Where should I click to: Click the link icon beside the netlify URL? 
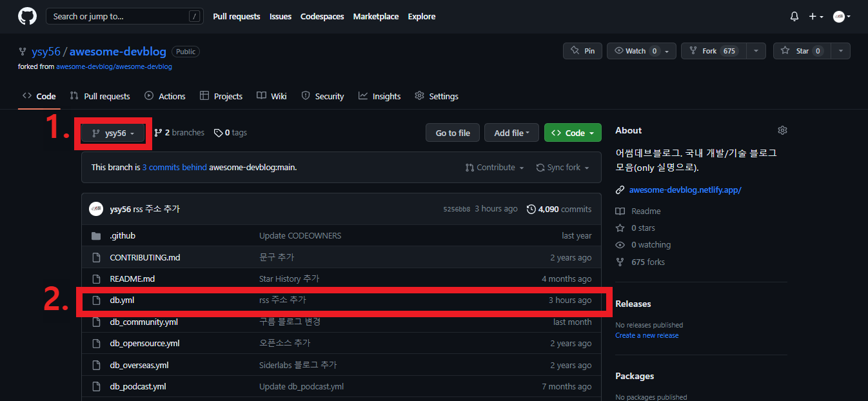(620, 190)
